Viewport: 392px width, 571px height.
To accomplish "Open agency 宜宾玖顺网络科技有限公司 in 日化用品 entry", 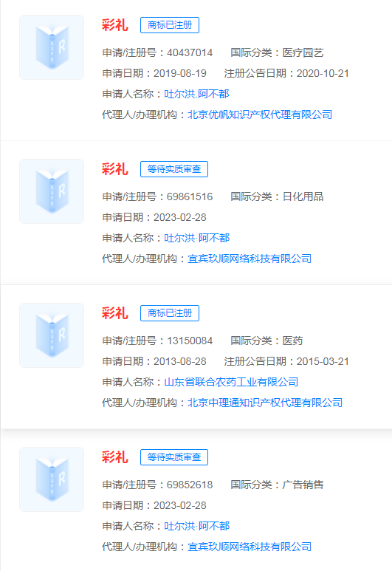I will click(x=250, y=259).
